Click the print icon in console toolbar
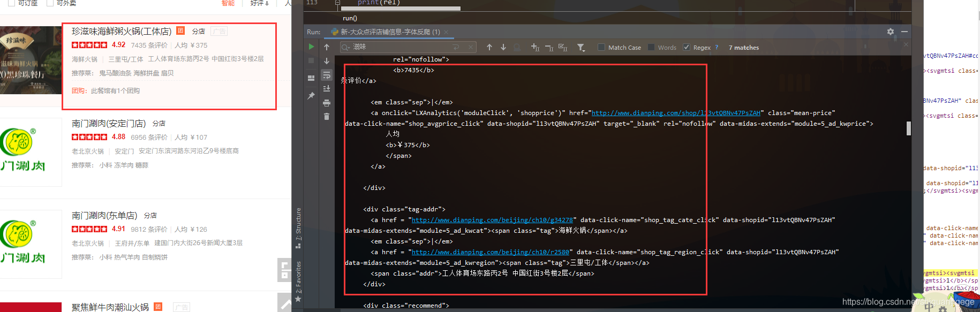The image size is (980, 312). click(327, 103)
